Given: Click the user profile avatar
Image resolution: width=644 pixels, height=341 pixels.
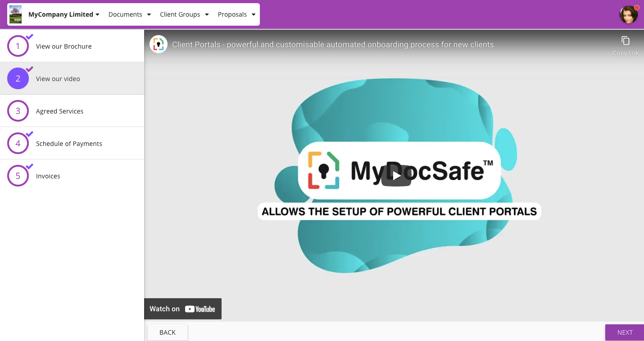Looking at the screenshot, I should pos(629,14).
